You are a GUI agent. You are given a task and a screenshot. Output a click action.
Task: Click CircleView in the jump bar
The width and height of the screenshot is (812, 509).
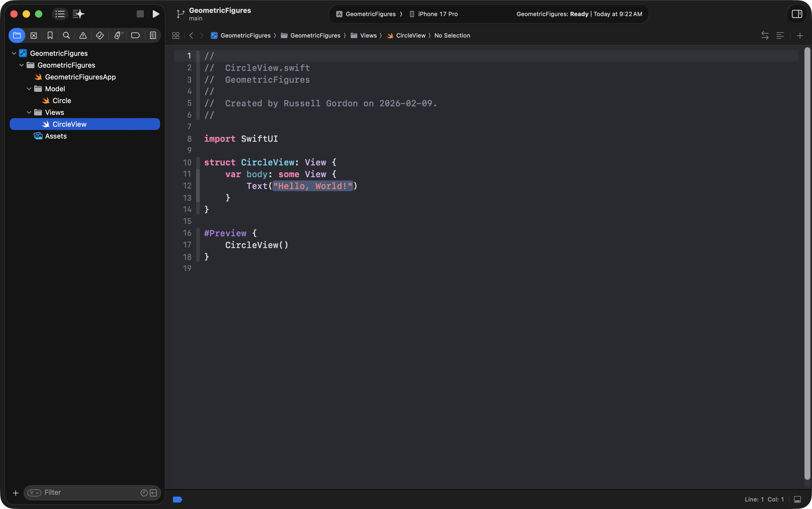(x=410, y=35)
